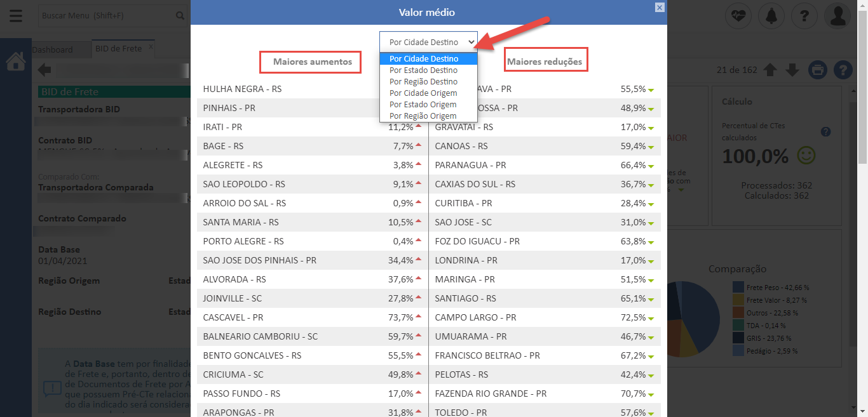
Task: Click the Maiores aumentos heading
Action: pos(312,62)
